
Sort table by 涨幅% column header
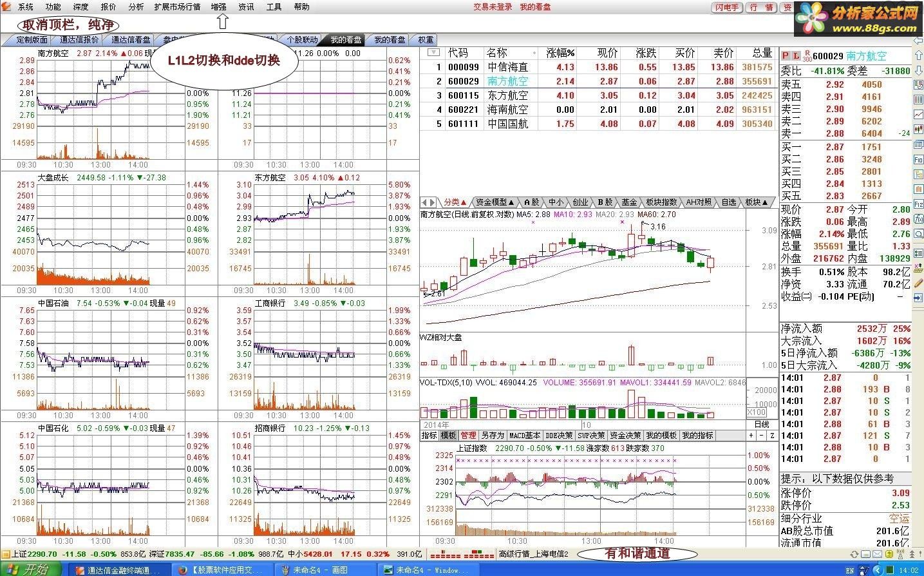(560, 53)
